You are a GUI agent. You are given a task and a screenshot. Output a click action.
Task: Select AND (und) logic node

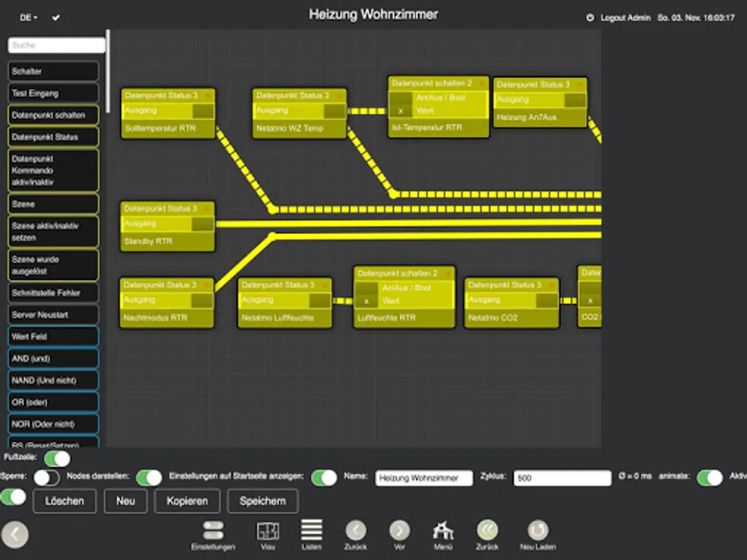pos(54,358)
